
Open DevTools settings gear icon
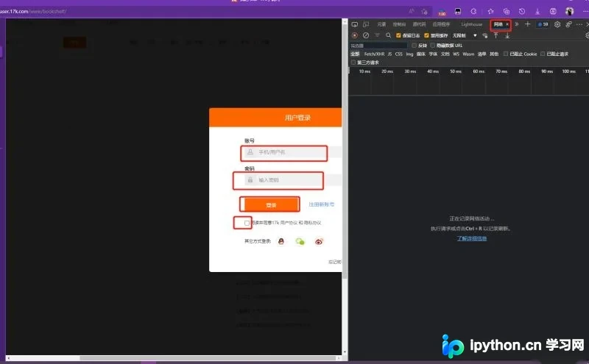[557, 24]
